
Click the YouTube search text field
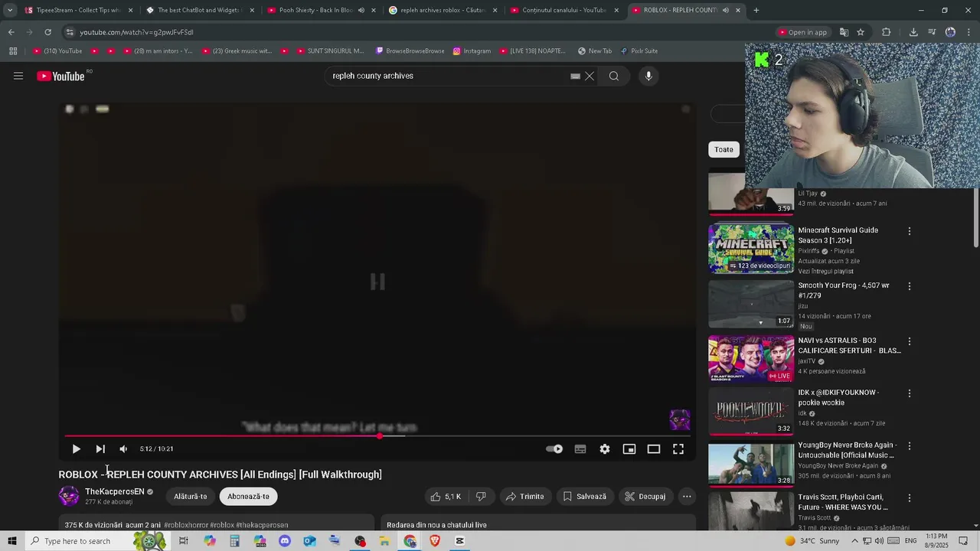(448, 76)
